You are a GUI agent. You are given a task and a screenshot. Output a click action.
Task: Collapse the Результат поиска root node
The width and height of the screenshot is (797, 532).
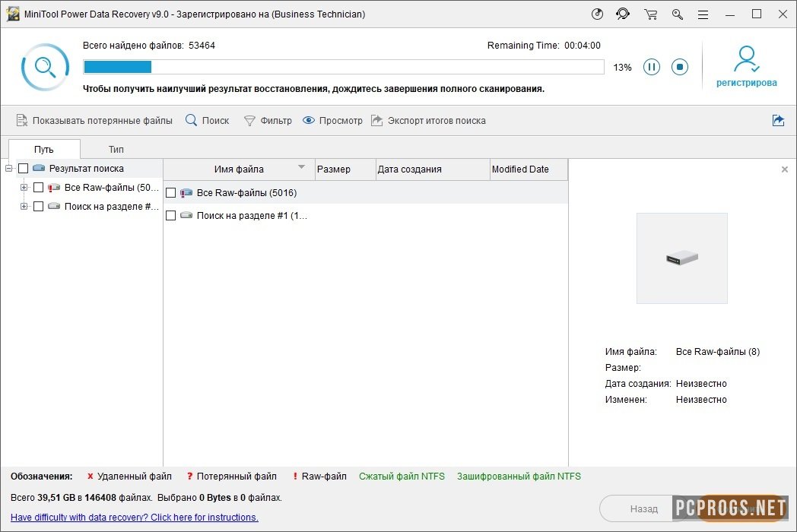[9, 169]
